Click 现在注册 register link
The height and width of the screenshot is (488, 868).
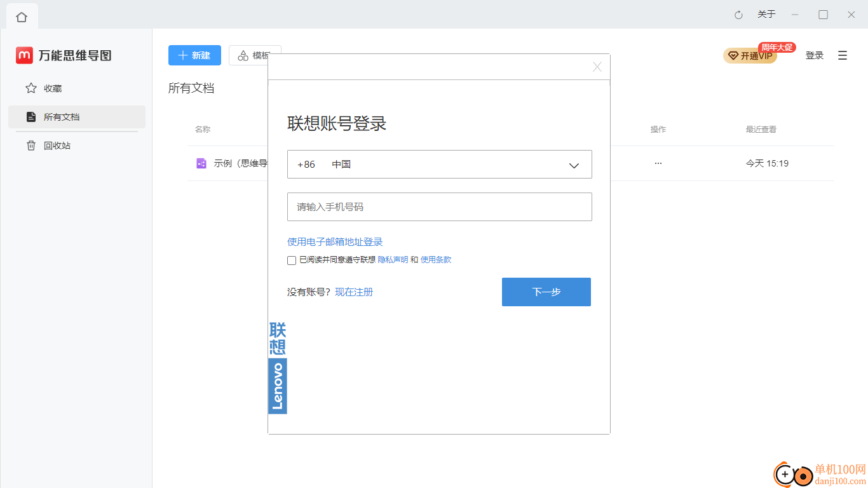click(354, 292)
